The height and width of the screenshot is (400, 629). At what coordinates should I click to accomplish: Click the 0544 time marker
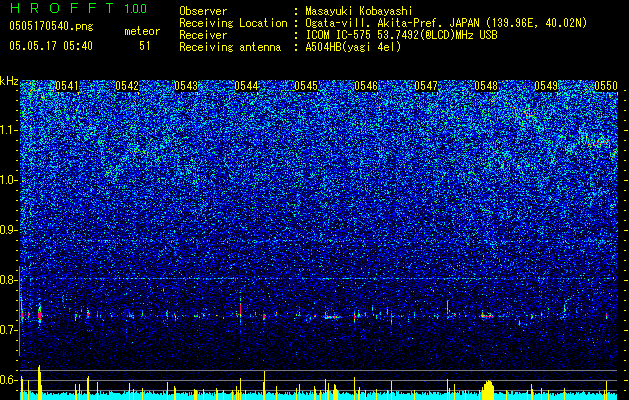click(246, 86)
